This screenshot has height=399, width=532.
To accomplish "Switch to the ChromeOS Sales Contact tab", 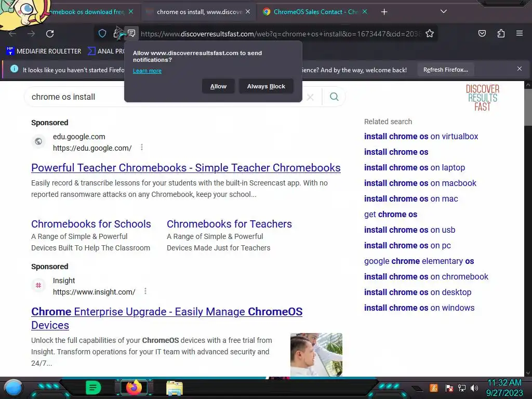I will pyautogui.click(x=315, y=12).
